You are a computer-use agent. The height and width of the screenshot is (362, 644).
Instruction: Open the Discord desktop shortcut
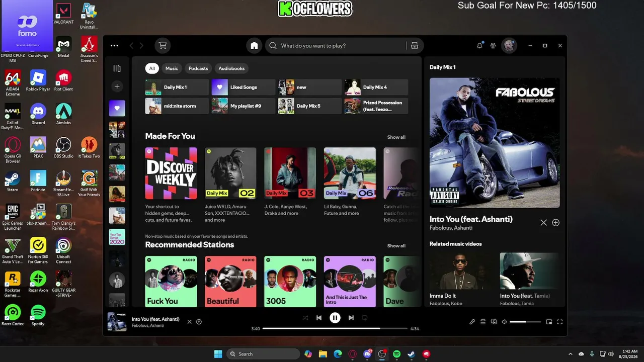click(x=38, y=114)
